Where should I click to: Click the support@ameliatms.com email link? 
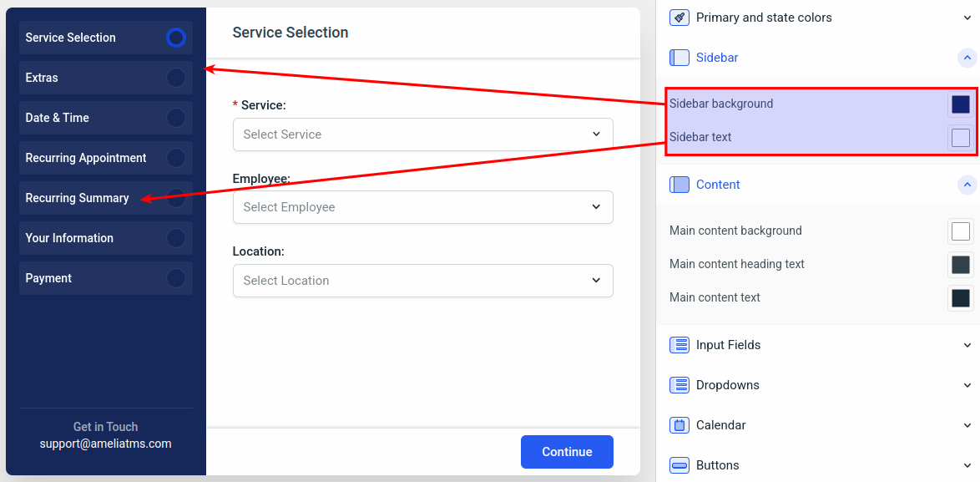(x=105, y=444)
